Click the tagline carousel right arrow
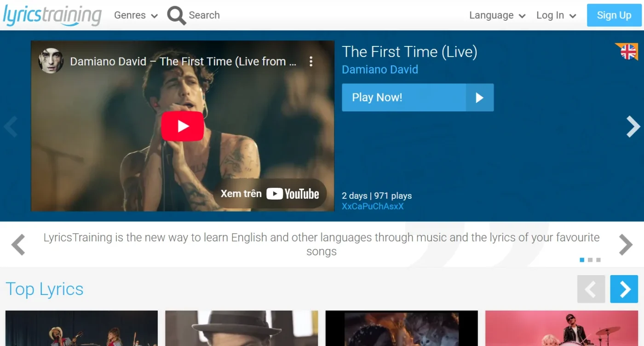 coord(625,244)
